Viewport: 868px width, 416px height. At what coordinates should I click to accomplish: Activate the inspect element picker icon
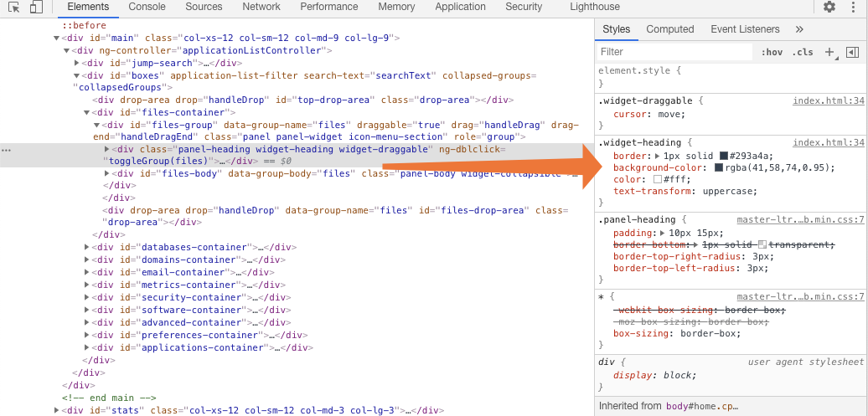pos(14,7)
